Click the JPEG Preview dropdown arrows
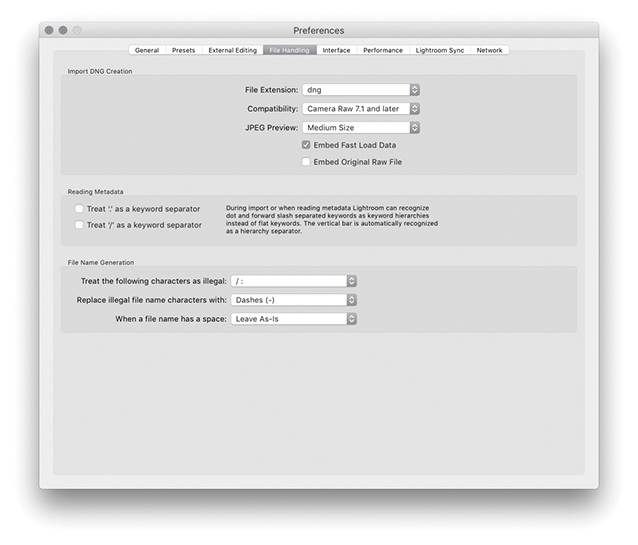Viewport: 638px width, 545px height. tap(415, 128)
